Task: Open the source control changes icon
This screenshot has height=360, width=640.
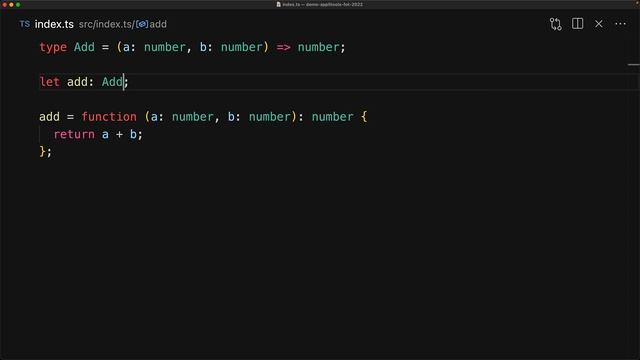Action: point(556,24)
